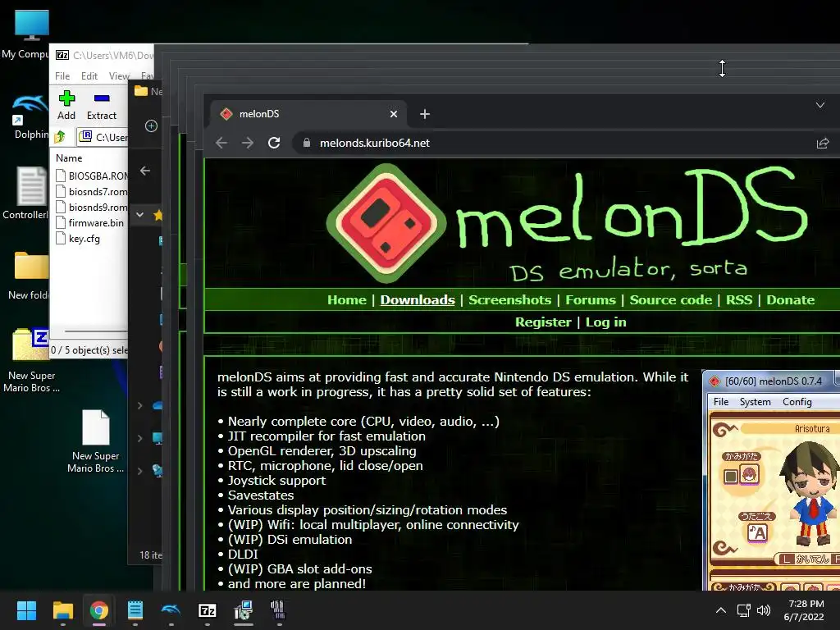The height and width of the screenshot is (630, 840).
Task: Click the 7-Zip address path field
Action: click(x=103, y=137)
